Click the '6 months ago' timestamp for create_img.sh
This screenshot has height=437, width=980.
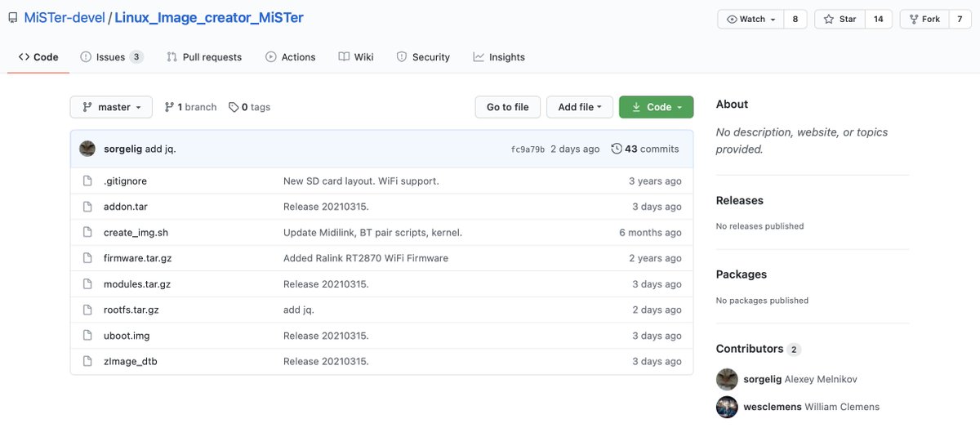tap(650, 233)
